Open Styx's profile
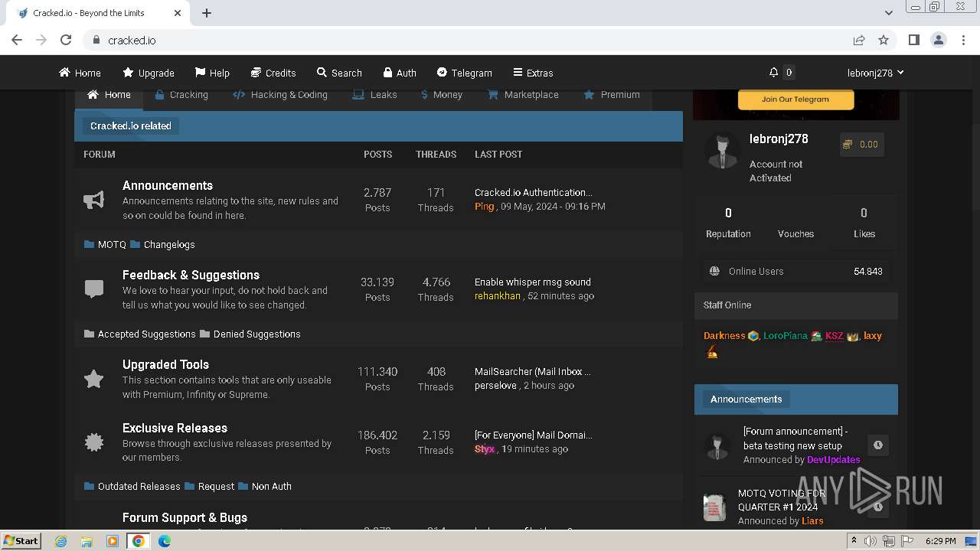The height and width of the screenshot is (551, 980). click(485, 449)
